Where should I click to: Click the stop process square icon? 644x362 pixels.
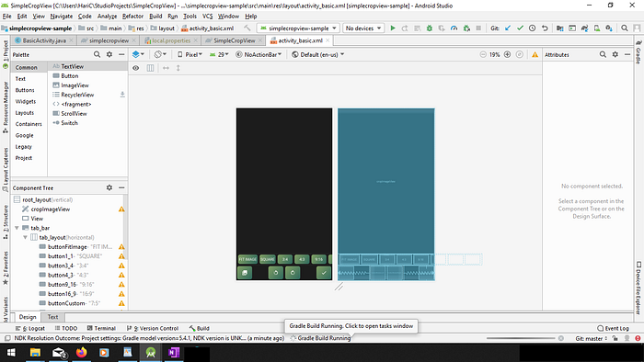tap(478, 28)
